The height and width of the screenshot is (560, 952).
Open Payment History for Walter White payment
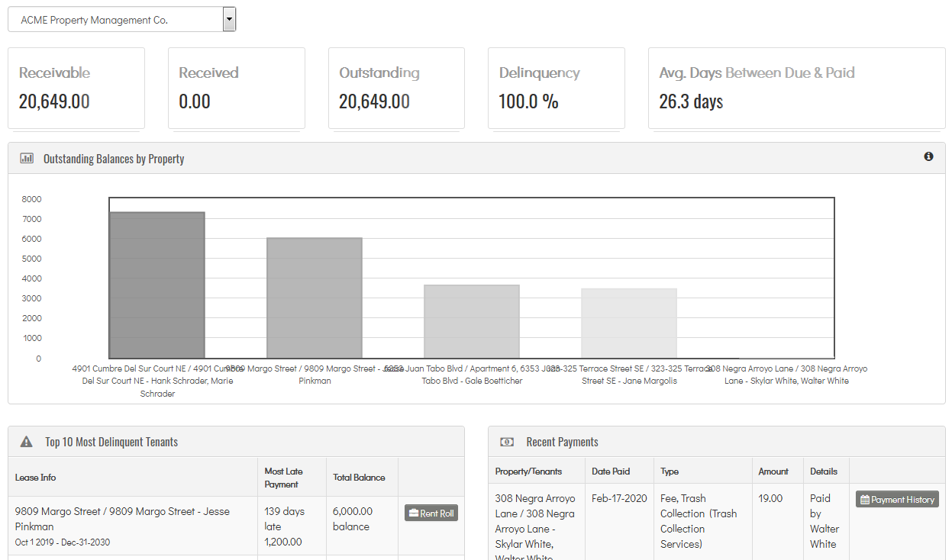(897, 500)
